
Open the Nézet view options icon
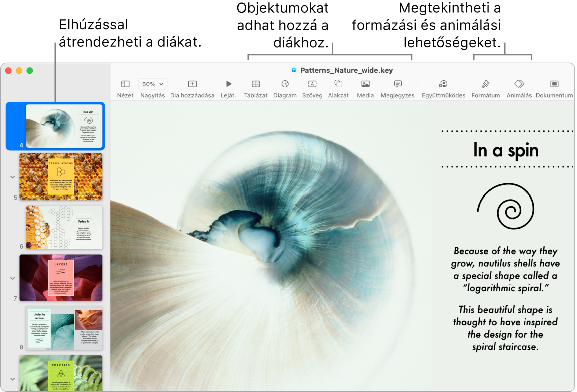125,86
